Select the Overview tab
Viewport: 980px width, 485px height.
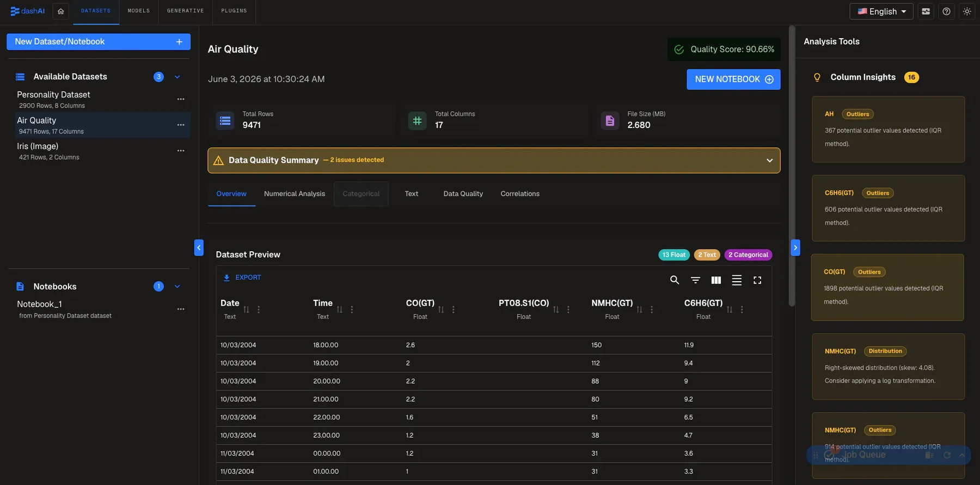point(231,194)
